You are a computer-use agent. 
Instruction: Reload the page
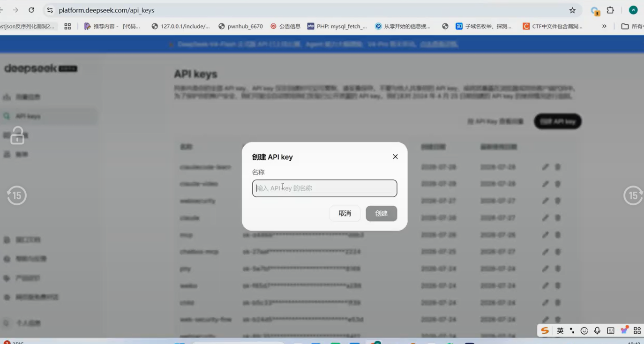[31, 10]
